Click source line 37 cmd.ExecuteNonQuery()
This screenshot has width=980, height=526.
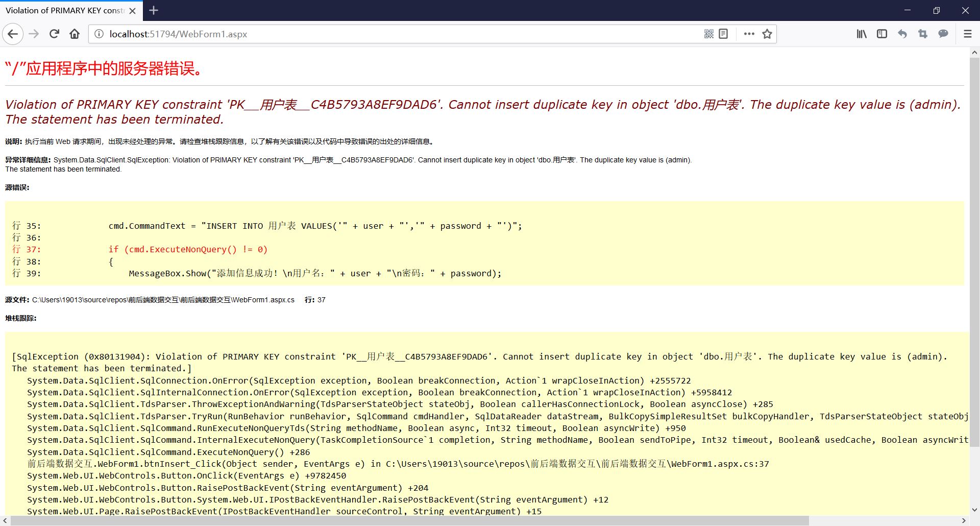point(188,249)
